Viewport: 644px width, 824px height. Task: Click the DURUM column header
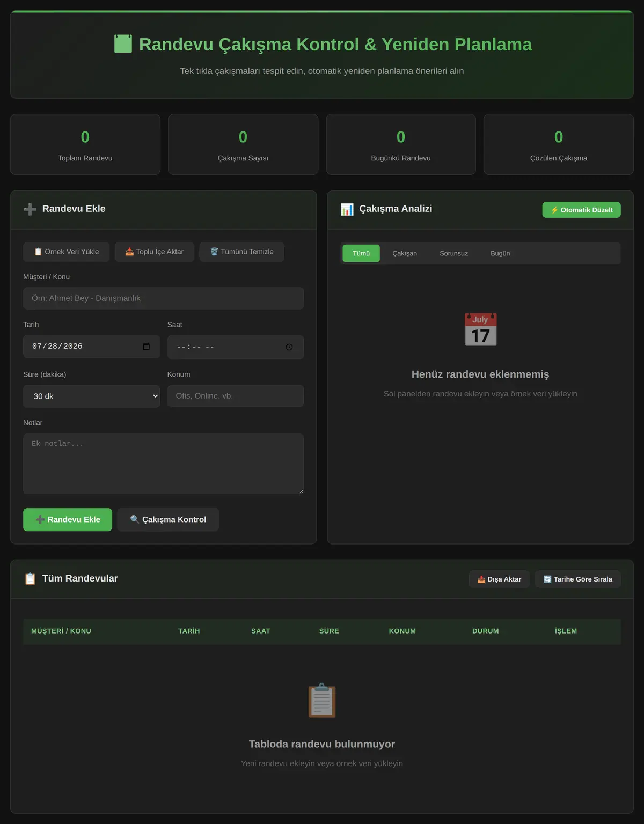486,631
